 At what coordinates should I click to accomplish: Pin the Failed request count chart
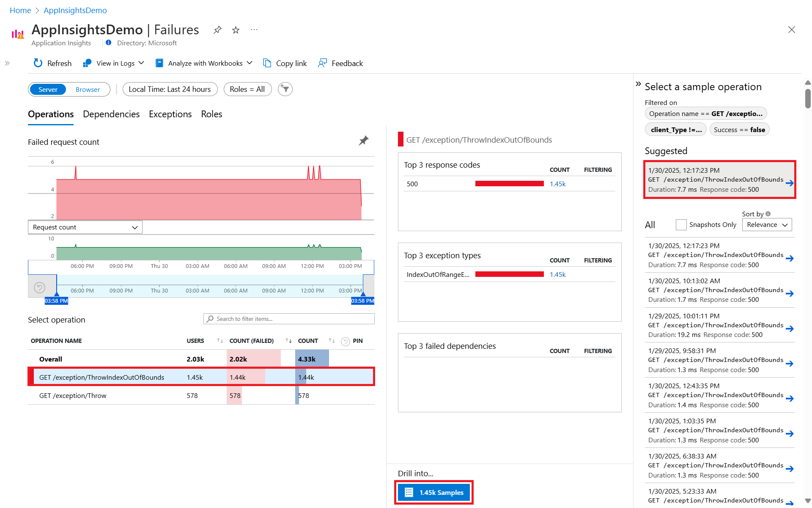[x=363, y=141]
